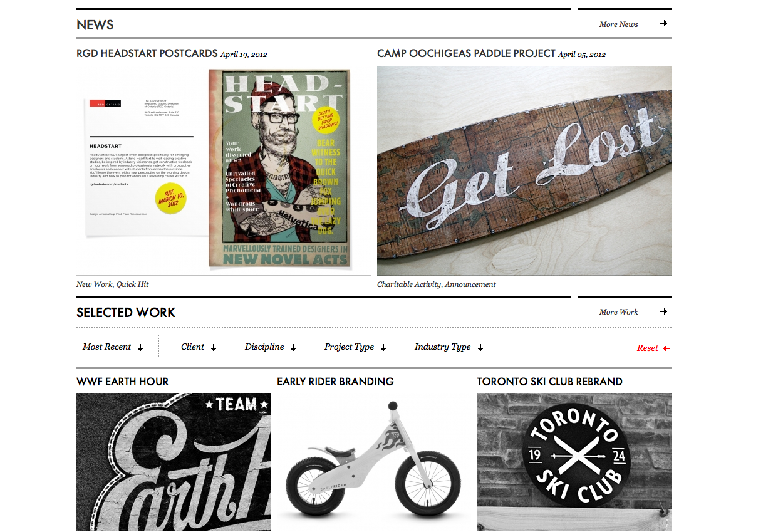The image size is (778, 532).
Task: Open the Toronto Ski Club logo thumbnail
Action: point(574,462)
